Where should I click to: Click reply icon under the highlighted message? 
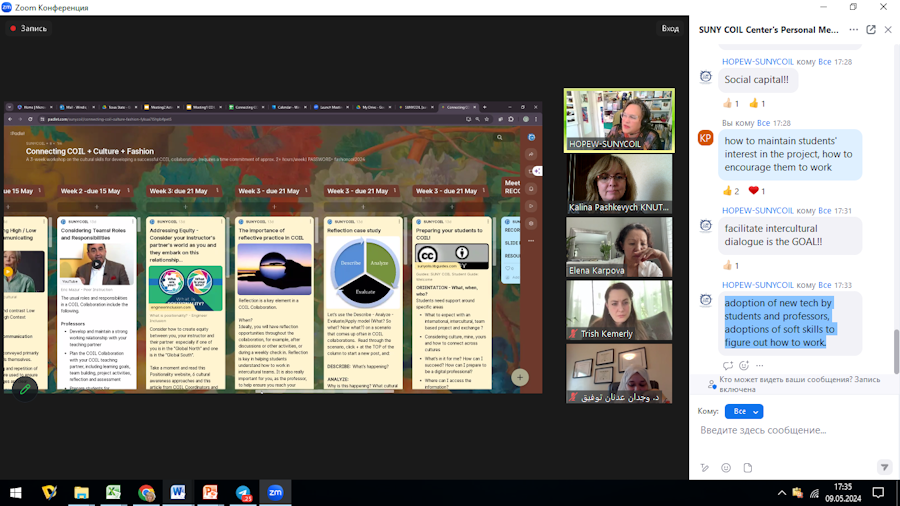(728, 365)
